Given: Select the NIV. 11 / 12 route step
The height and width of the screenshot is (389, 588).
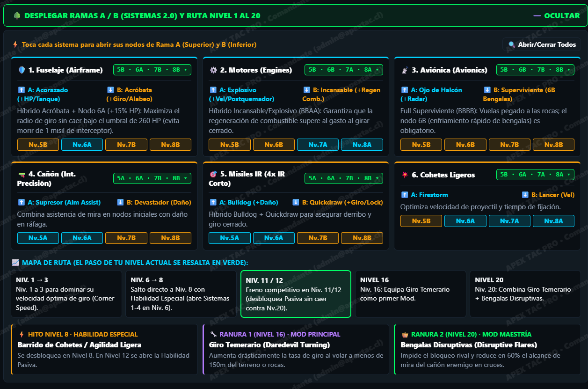Looking at the screenshot, I should (x=296, y=294).
